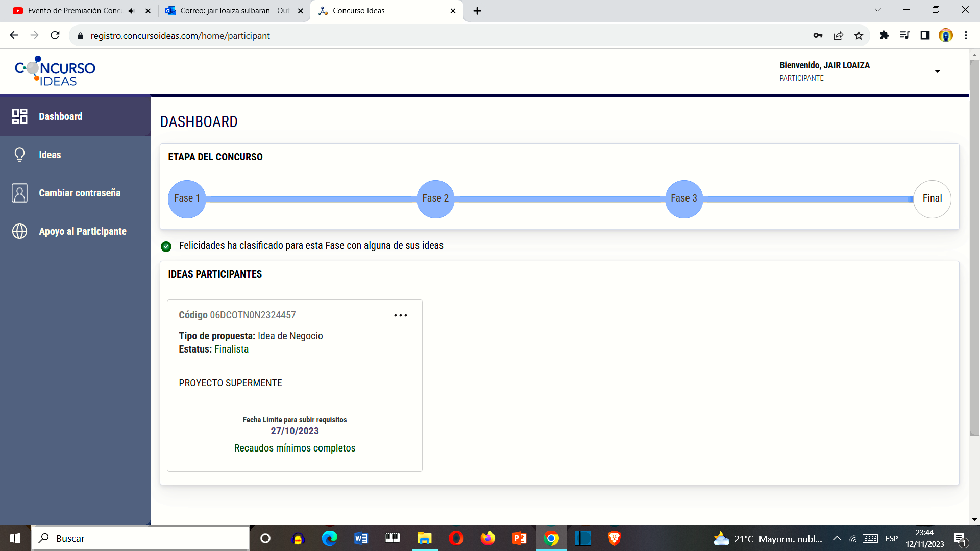This screenshot has height=551, width=980.
Task: Share this page icon
Action: point(838,35)
